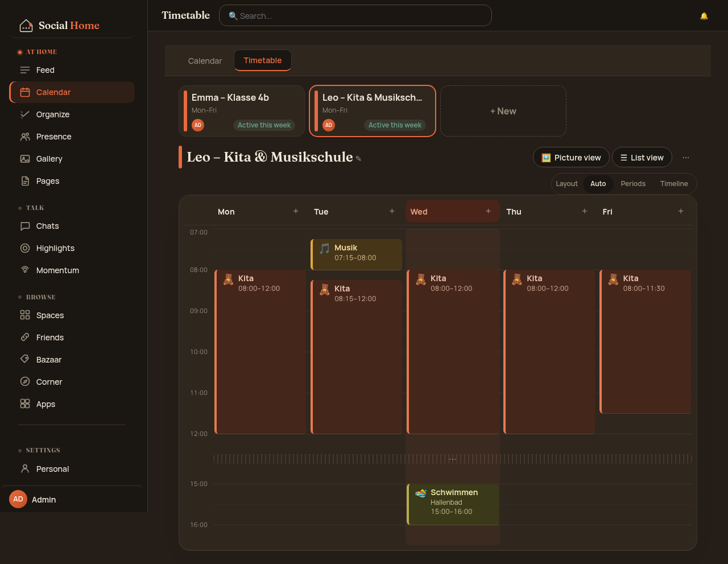Open Friends list
728x564 pixels.
[72, 337]
